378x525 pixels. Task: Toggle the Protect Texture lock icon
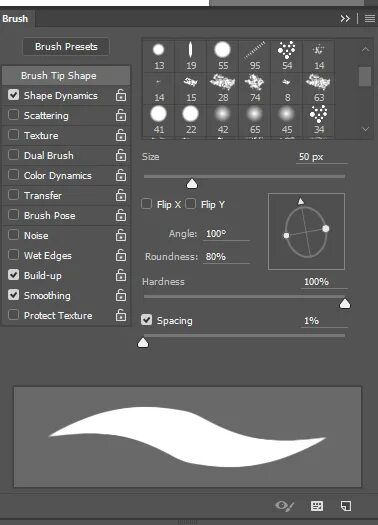121,315
